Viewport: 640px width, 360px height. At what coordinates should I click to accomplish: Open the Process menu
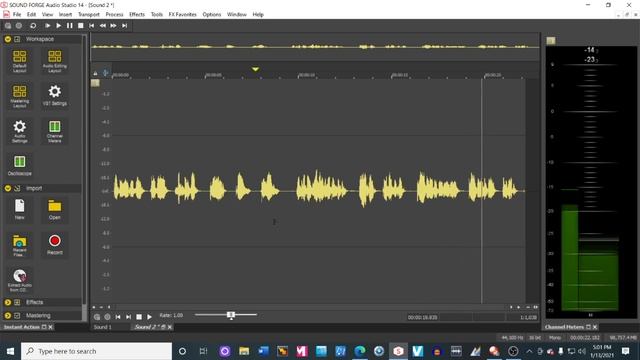tap(114, 14)
